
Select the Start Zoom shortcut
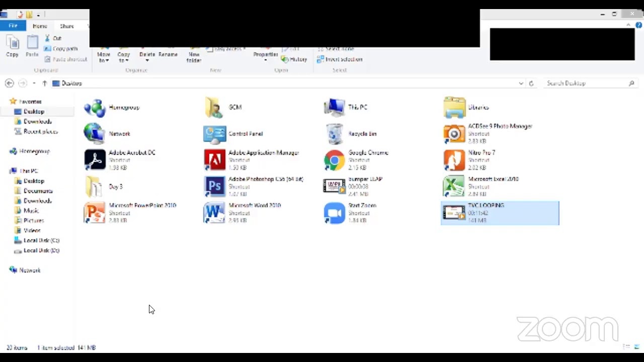point(350,213)
